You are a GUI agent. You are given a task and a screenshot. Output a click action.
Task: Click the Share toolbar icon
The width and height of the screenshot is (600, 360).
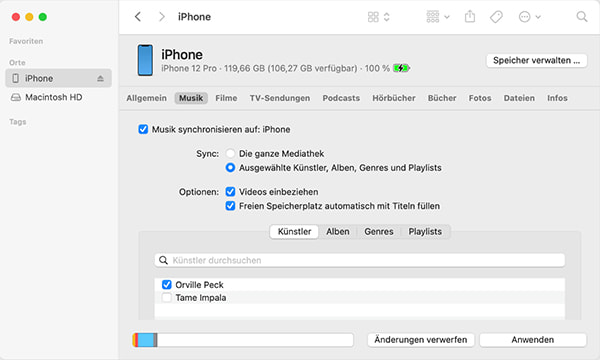pyautogui.click(x=470, y=17)
